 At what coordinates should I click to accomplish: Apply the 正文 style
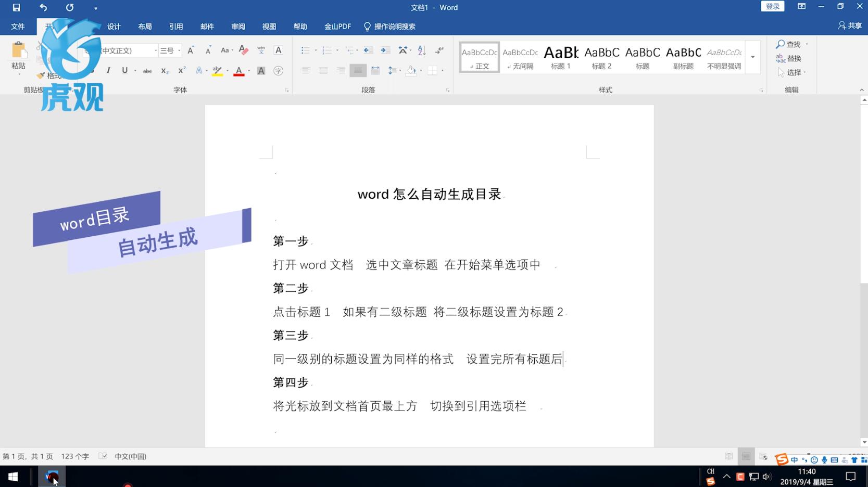(480, 57)
